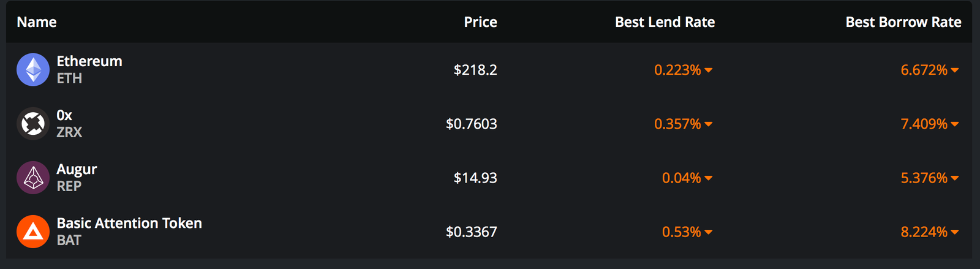Click the 0x ZRX logo icon

[x=33, y=123]
